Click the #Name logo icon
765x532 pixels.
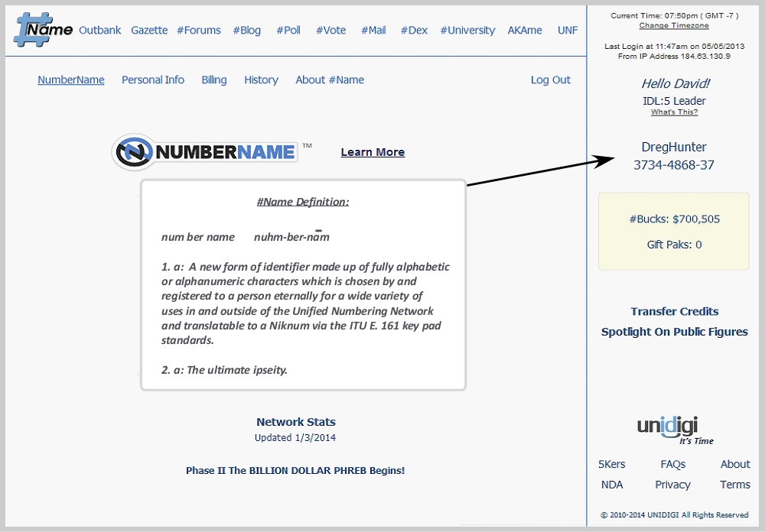coord(43,29)
